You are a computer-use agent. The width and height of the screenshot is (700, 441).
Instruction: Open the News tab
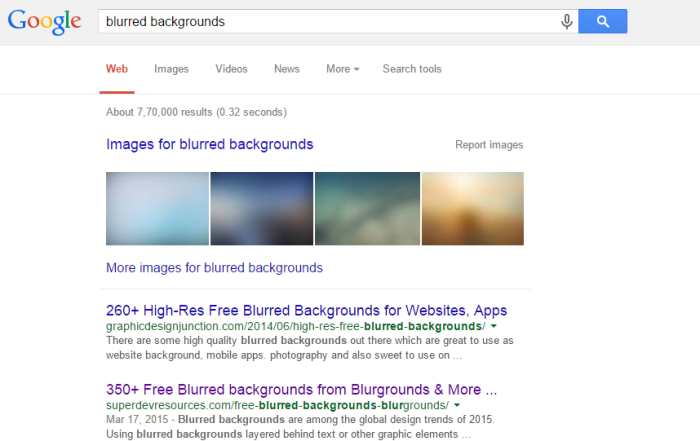pos(287,69)
